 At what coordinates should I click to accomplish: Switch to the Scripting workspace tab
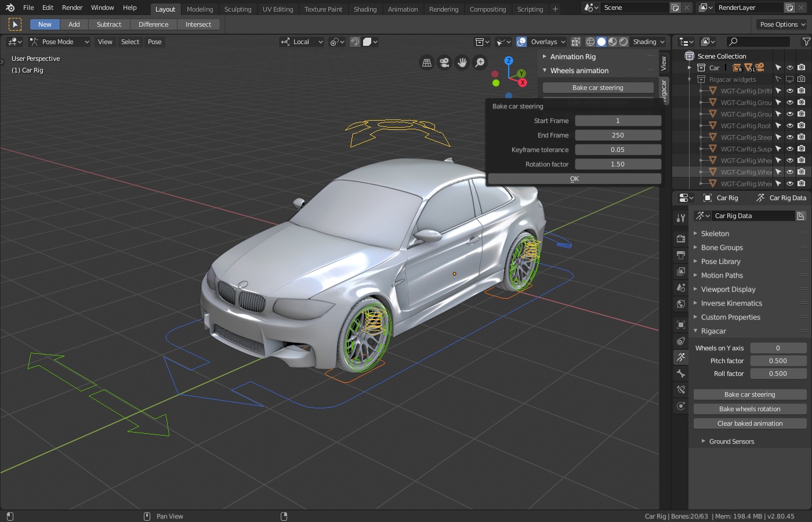[530, 9]
